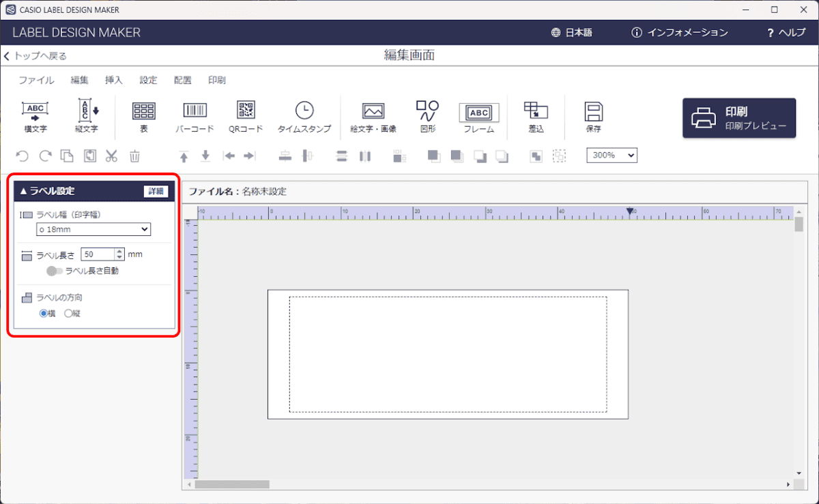The width and height of the screenshot is (819, 504).
Task: Click the redo arrow icon
Action: pos(45,156)
